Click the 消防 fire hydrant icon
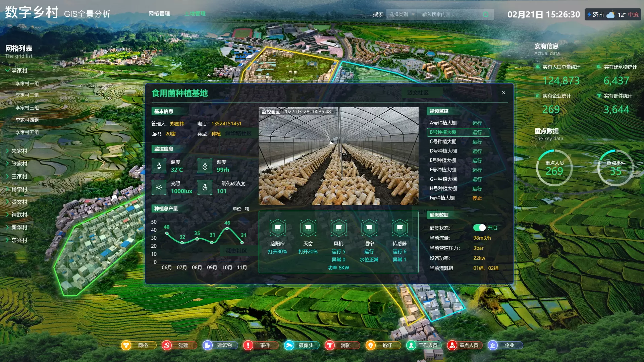The height and width of the screenshot is (362, 644). click(330, 345)
